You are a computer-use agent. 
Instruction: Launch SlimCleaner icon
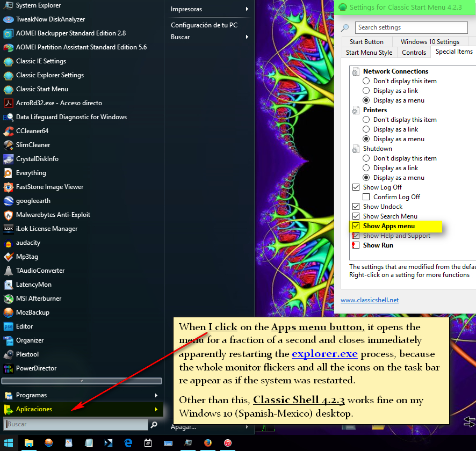(x=8, y=145)
